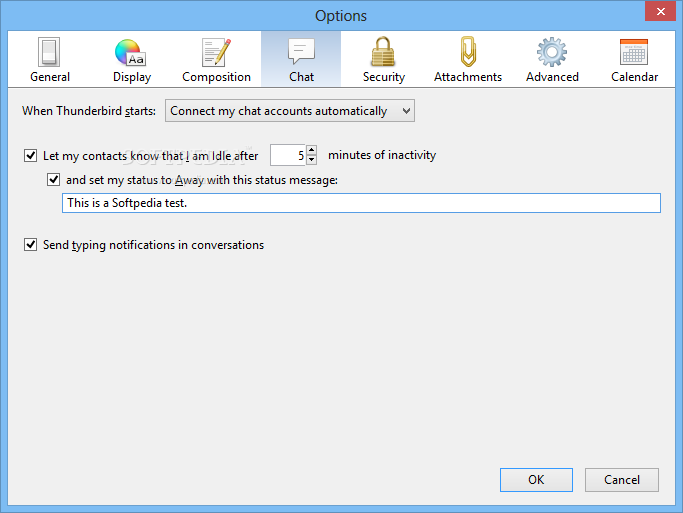Click the idle minutes number field
683x513 pixels.
click(288, 155)
